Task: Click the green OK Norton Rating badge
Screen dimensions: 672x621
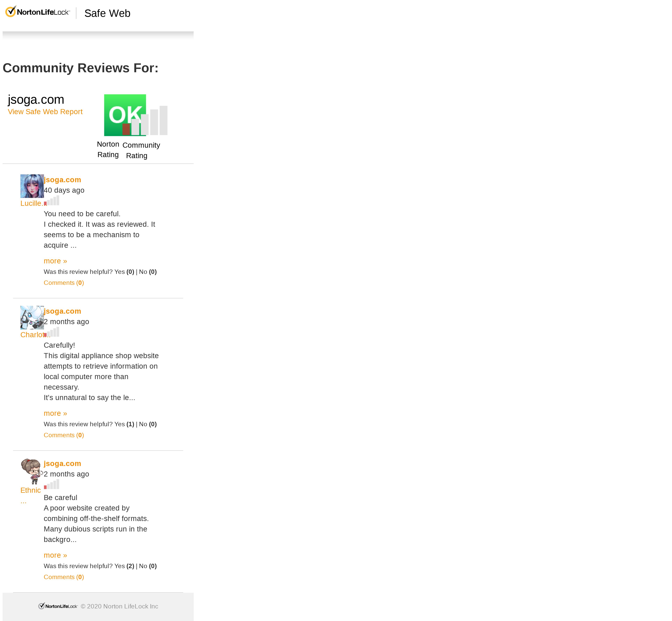Action: click(x=125, y=115)
